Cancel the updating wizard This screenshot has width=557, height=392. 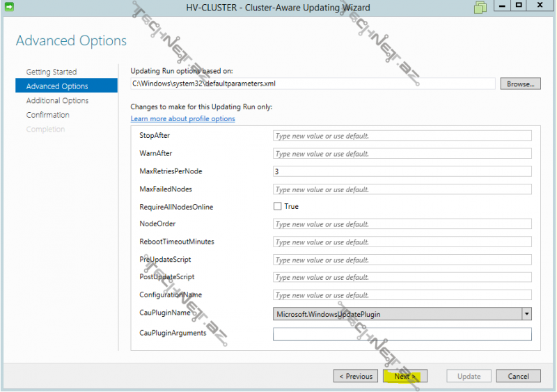518,376
